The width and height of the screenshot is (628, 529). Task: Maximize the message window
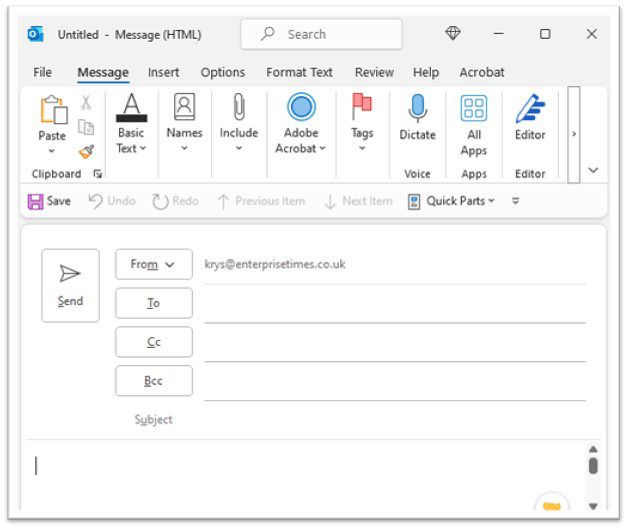click(545, 34)
